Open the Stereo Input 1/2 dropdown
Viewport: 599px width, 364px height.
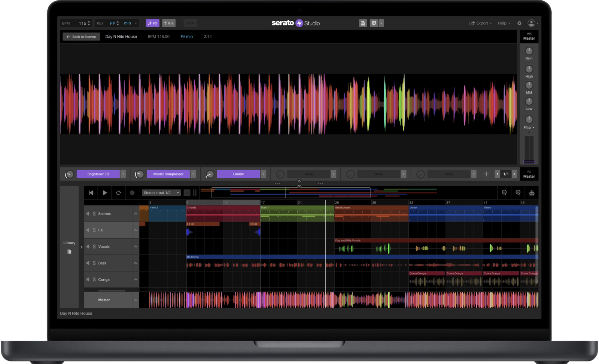tap(161, 193)
